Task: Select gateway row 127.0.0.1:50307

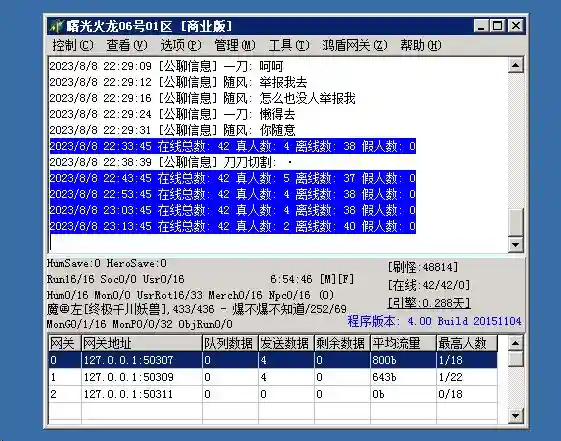Action: click(273, 360)
